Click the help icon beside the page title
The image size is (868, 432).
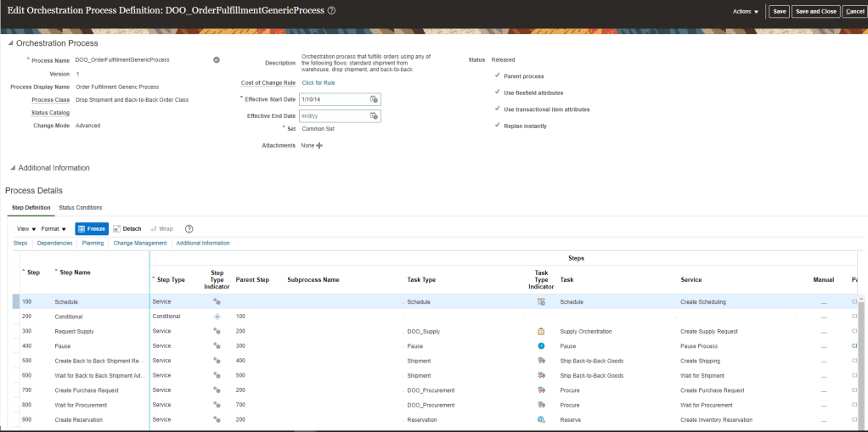pos(331,10)
